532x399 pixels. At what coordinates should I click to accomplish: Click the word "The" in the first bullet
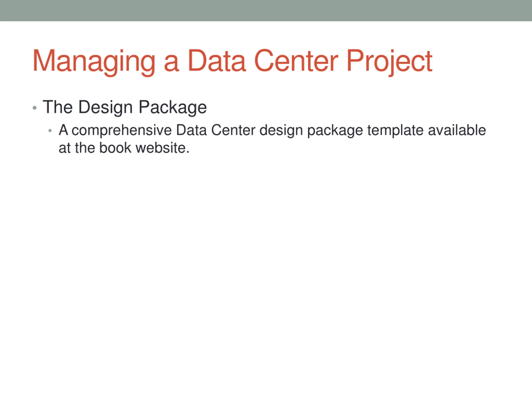coord(58,107)
